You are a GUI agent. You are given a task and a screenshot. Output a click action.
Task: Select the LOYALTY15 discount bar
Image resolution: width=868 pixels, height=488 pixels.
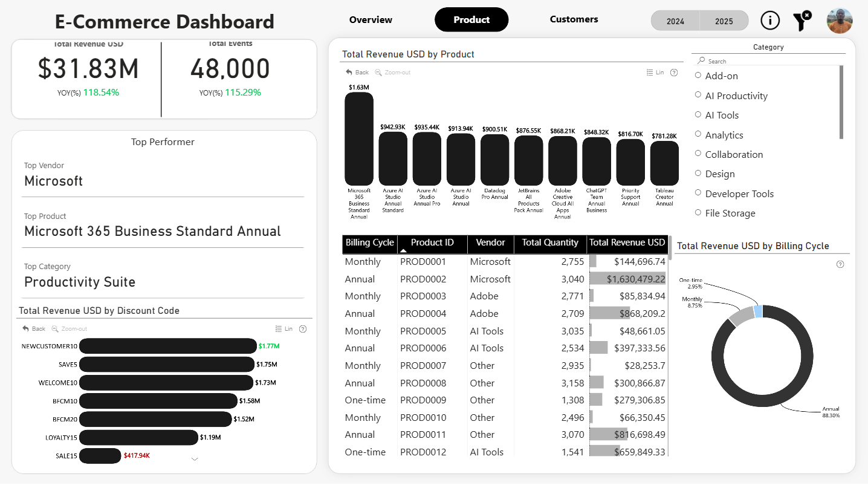(139, 437)
